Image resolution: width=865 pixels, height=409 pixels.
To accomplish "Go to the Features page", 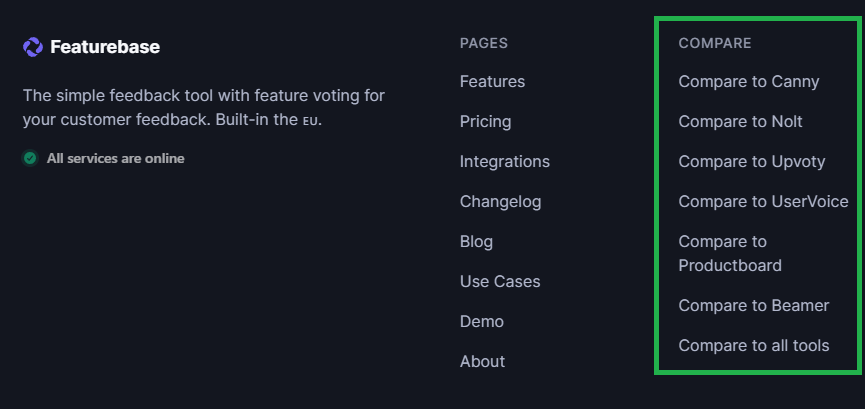I will (492, 81).
